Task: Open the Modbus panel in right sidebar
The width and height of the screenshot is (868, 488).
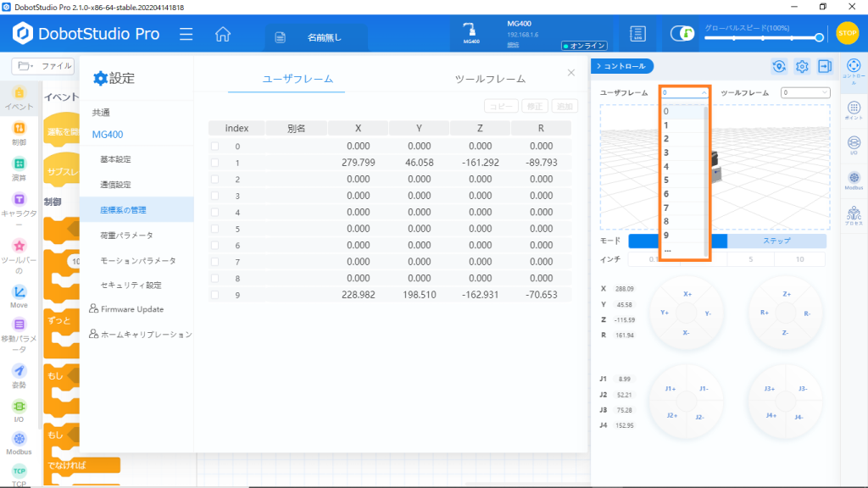Action: pyautogui.click(x=854, y=181)
